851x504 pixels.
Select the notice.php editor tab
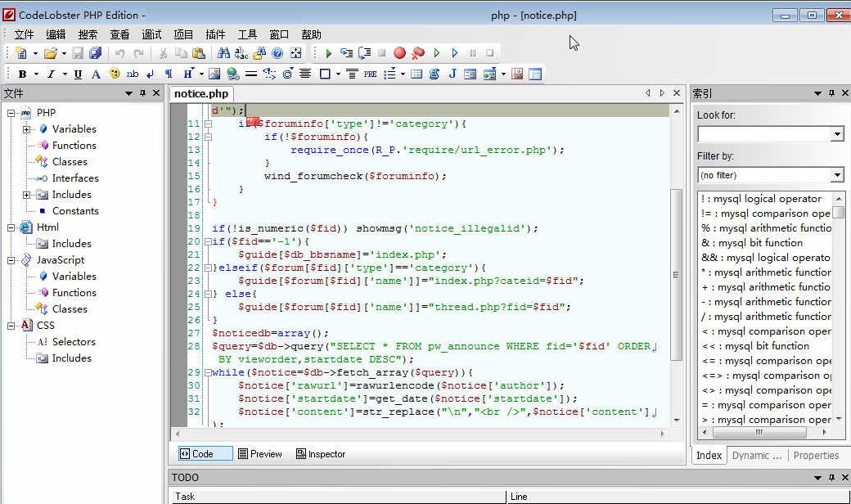[201, 93]
